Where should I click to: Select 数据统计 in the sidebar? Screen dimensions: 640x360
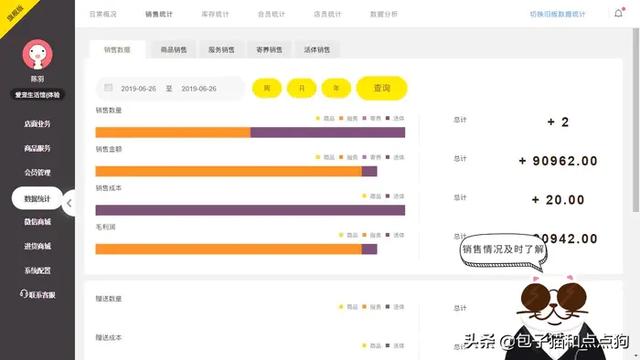pyautogui.click(x=37, y=198)
